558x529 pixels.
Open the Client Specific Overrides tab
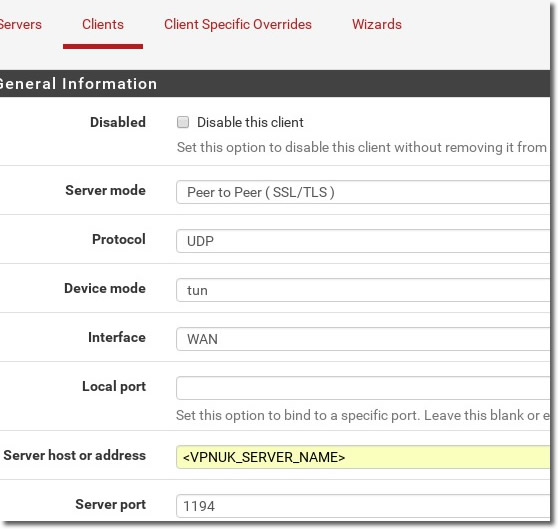click(x=238, y=24)
